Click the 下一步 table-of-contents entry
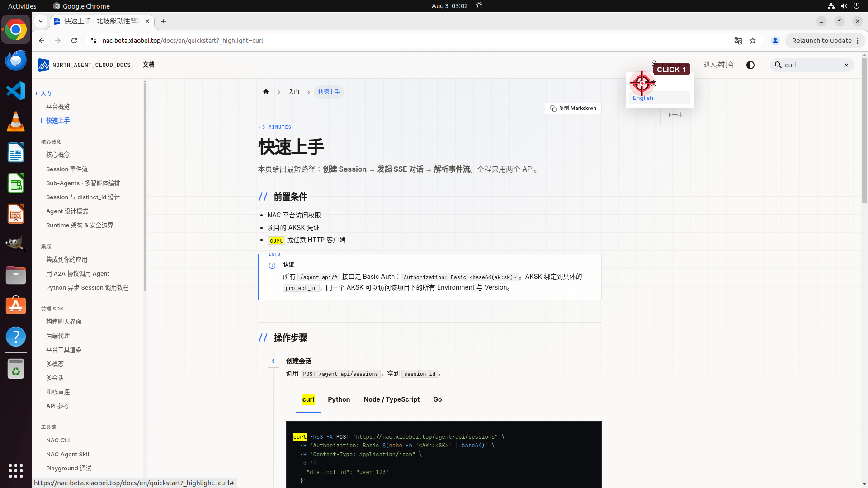Viewport: 868px width, 488px height. point(675,115)
